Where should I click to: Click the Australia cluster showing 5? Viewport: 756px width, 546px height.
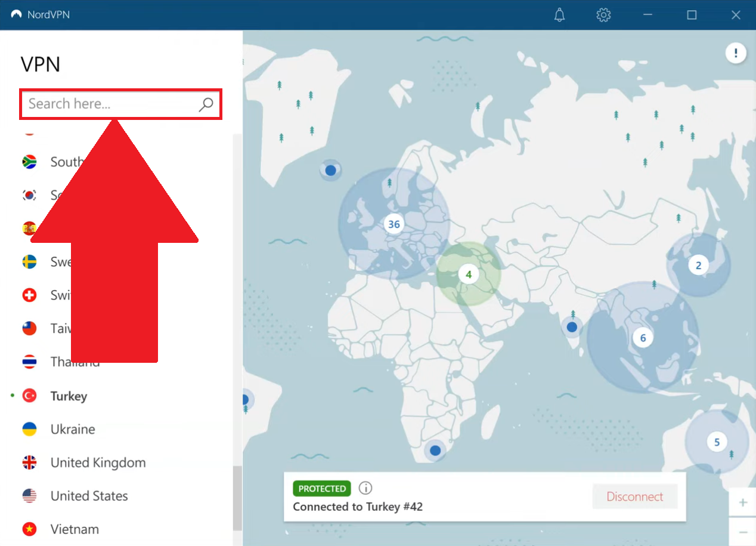coord(717,442)
